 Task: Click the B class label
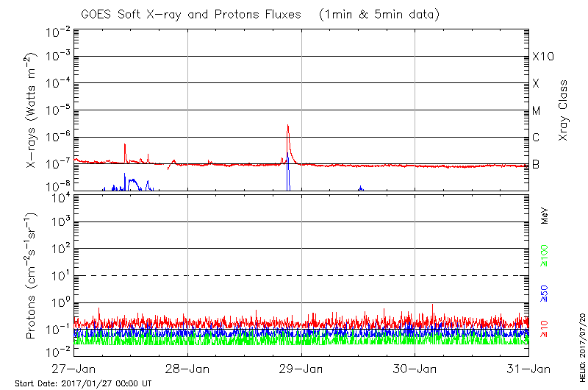tap(536, 164)
